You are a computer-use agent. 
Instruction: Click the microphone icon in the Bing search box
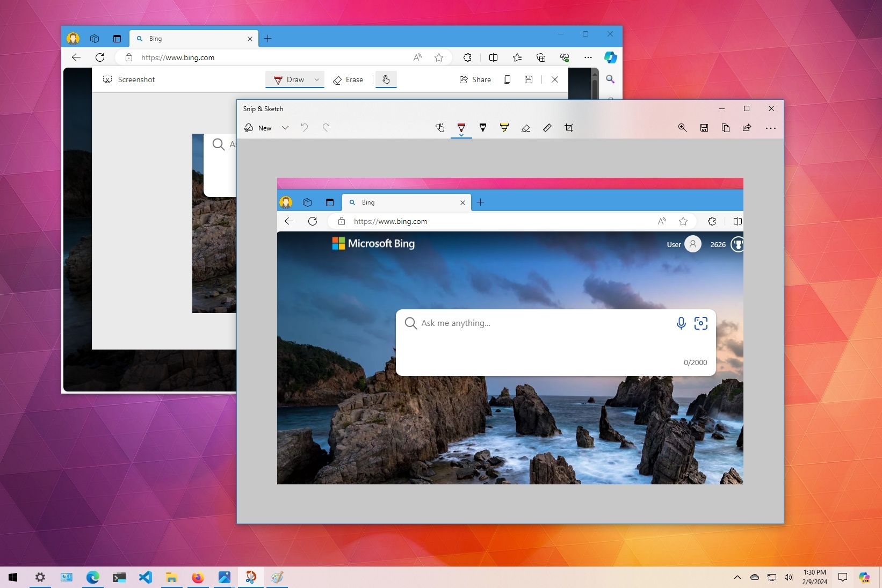click(681, 323)
